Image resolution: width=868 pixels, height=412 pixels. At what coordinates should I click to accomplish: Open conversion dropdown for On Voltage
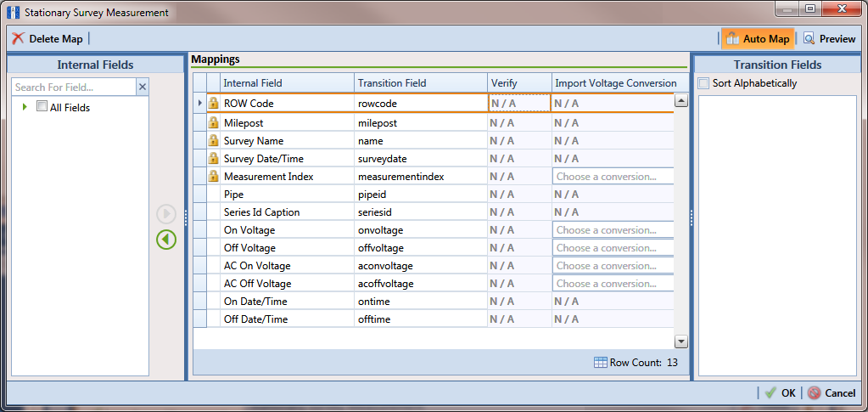click(x=613, y=229)
